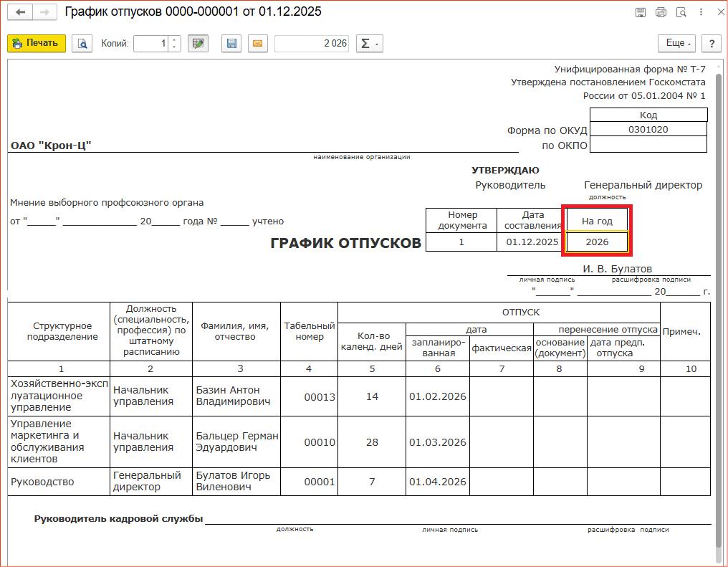728x567 pixels.
Task: Go back with the left arrow
Action: (20, 12)
